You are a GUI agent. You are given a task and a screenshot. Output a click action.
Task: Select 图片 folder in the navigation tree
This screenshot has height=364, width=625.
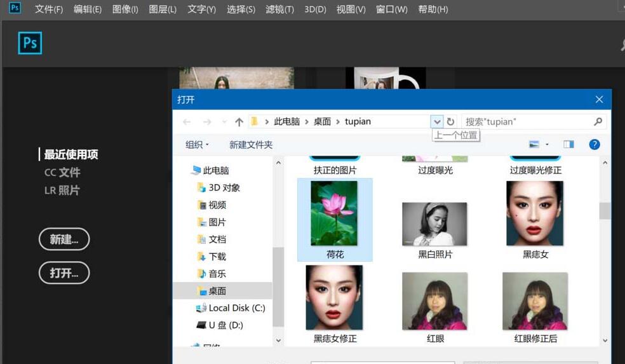click(217, 222)
